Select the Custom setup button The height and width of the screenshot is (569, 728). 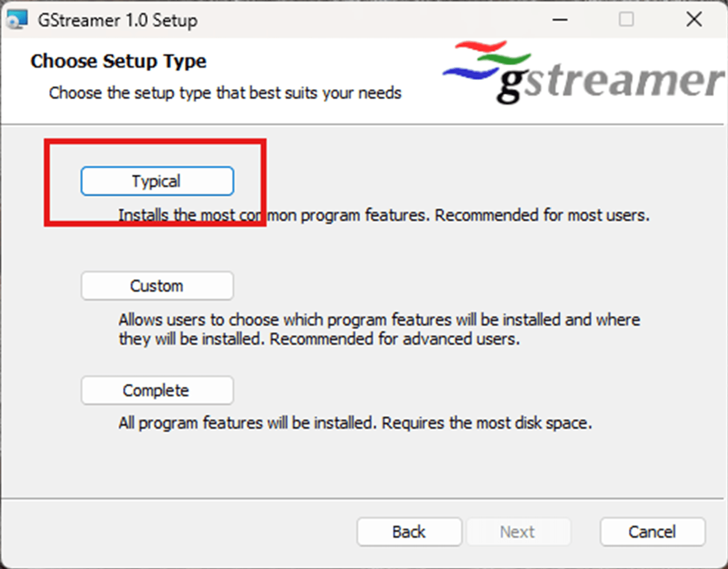point(157,286)
